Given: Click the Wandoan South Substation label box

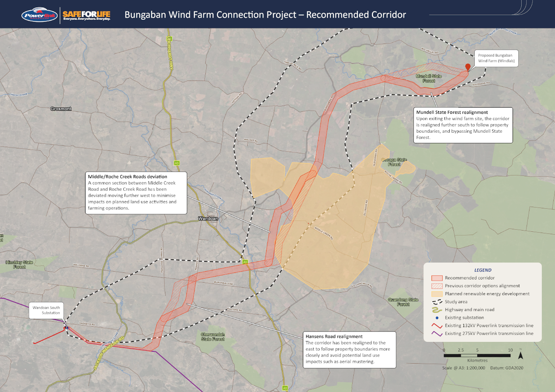Looking at the screenshot, I should pos(46,310).
